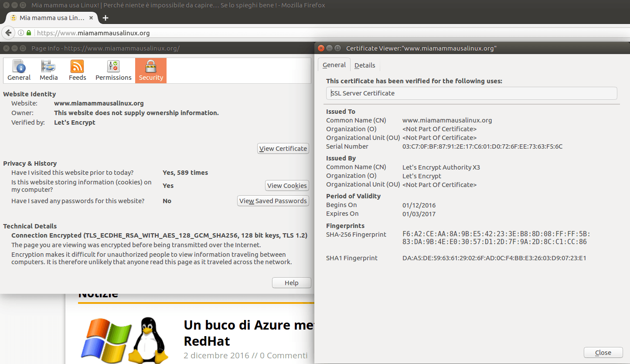Viewport: 630px width, 364px height.
Task: Click the View Cookies button
Action: pos(287,186)
